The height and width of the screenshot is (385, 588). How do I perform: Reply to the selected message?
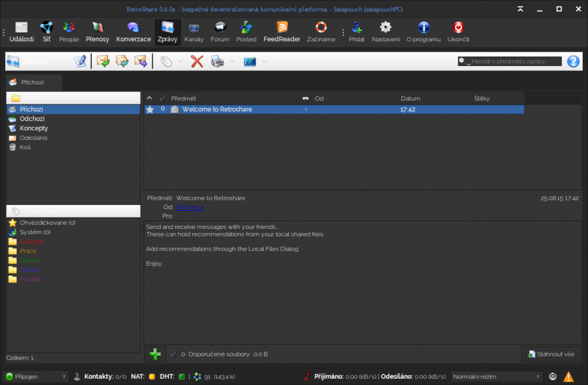tap(103, 61)
